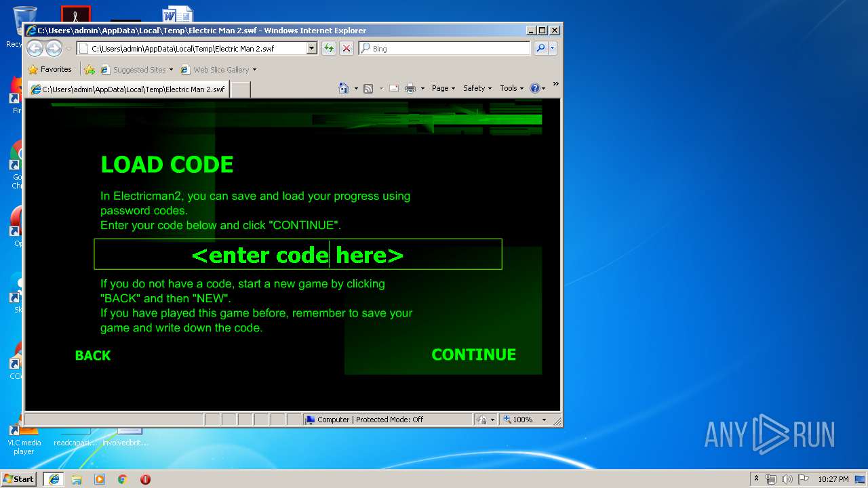
Task: Open the Safety menu
Action: (x=478, y=88)
